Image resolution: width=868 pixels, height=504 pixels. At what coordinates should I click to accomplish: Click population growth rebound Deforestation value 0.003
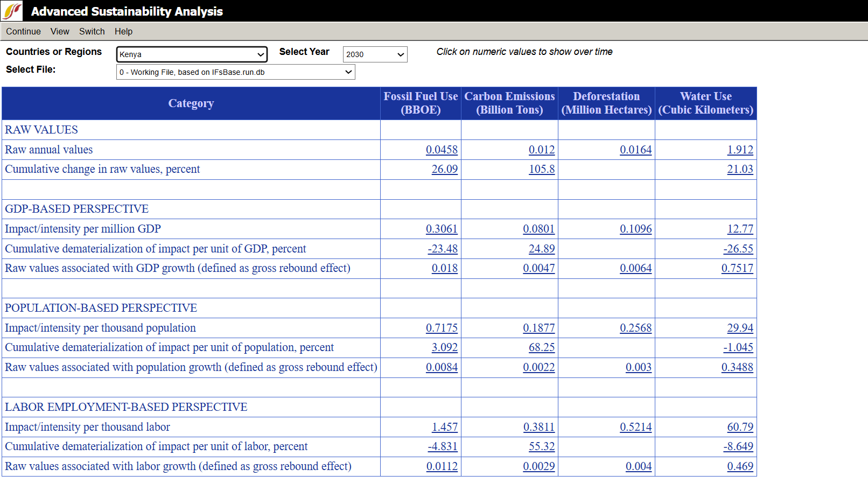tap(638, 367)
